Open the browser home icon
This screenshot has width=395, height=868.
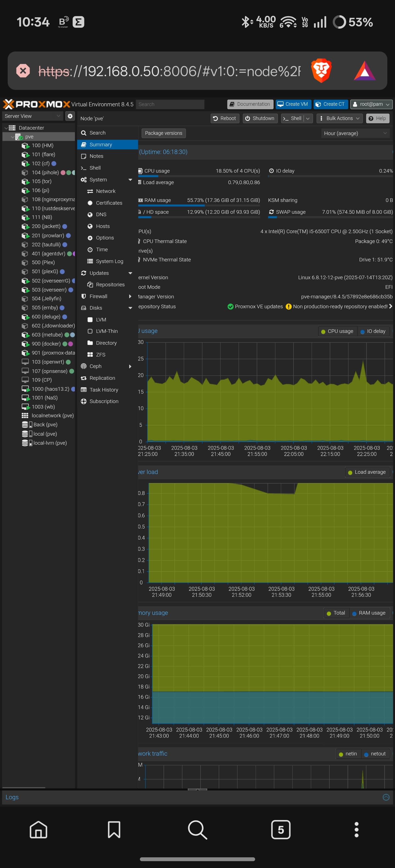point(38,829)
